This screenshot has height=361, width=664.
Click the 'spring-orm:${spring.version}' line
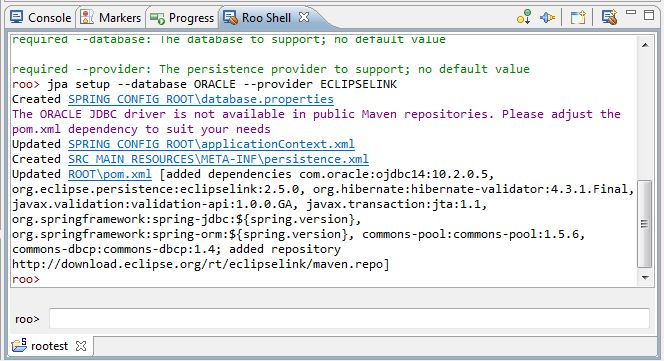(299, 234)
